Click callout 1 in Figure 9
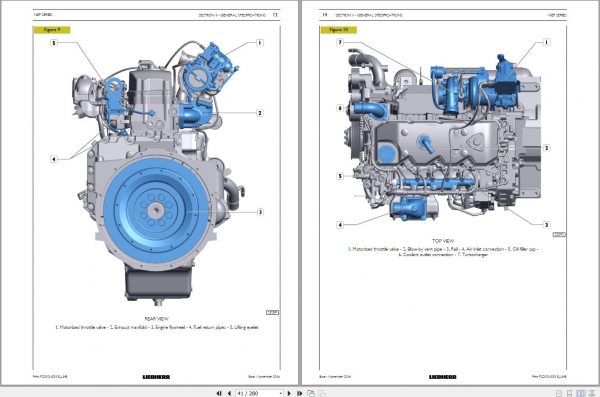Viewport: 600px width, 397px height. (259, 43)
